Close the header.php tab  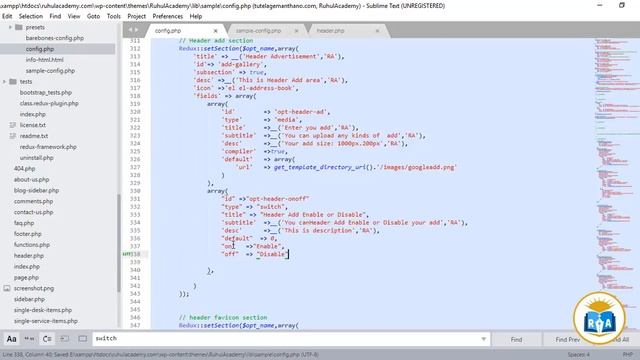(377, 31)
